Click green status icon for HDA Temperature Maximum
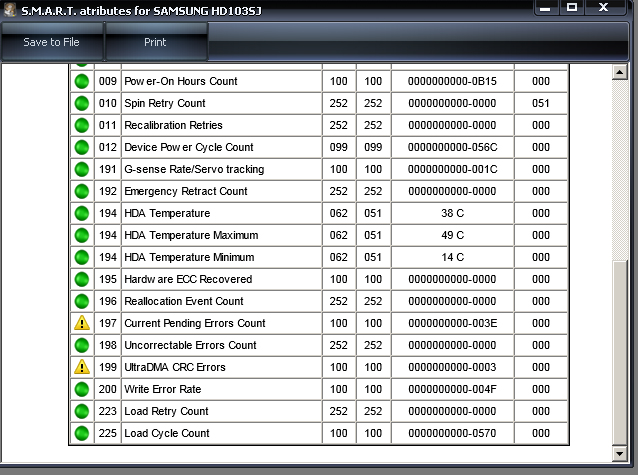 pos(82,235)
